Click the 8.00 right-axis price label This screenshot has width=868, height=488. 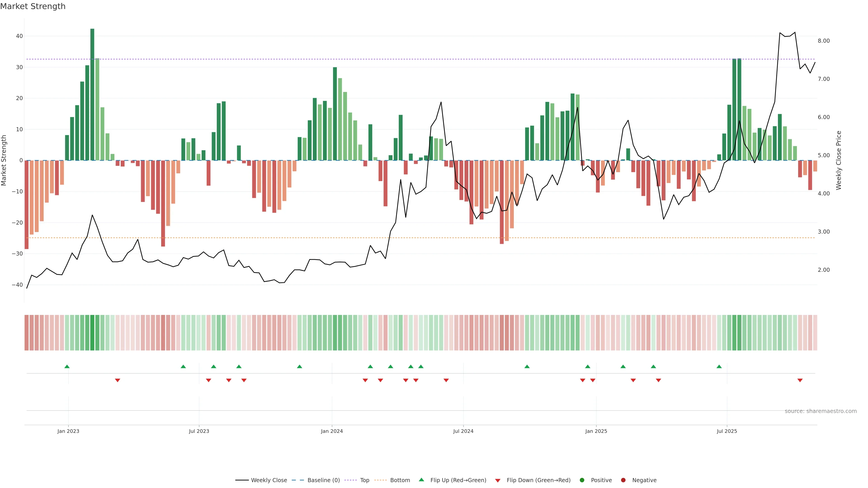click(823, 41)
